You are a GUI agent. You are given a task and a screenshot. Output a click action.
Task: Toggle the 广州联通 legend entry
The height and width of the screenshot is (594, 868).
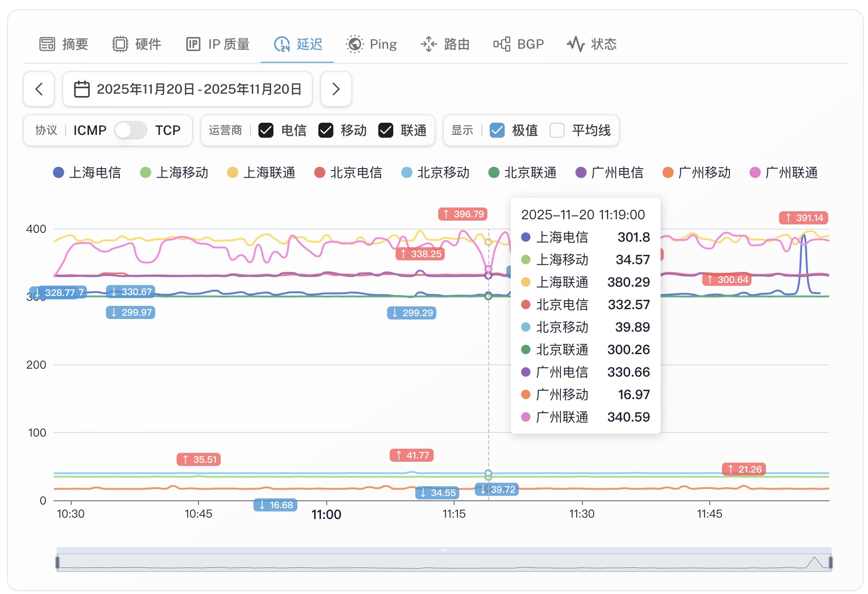click(x=784, y=173)
